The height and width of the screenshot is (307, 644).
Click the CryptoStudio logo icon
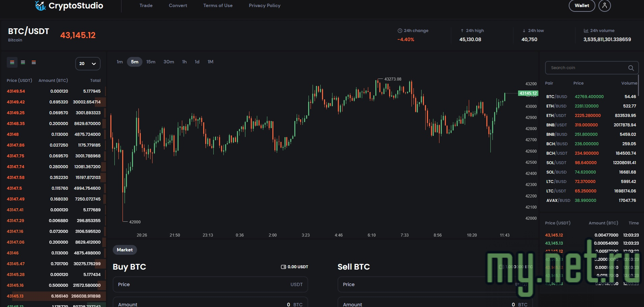(x=41, y=6)
